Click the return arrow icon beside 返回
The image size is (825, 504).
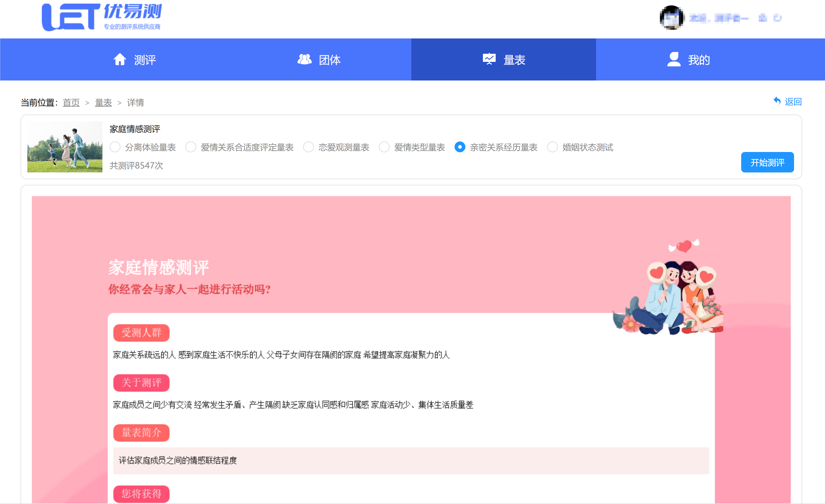pyautogui.click(x=777, y=101)
